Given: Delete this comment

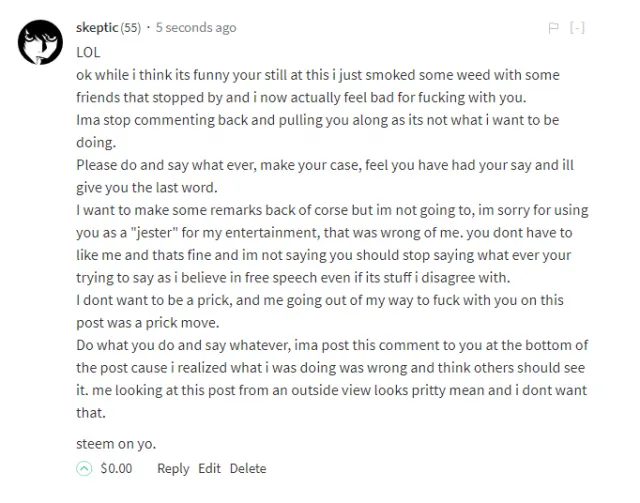Looking at the screenshot, I should click(x=248, y=468).
